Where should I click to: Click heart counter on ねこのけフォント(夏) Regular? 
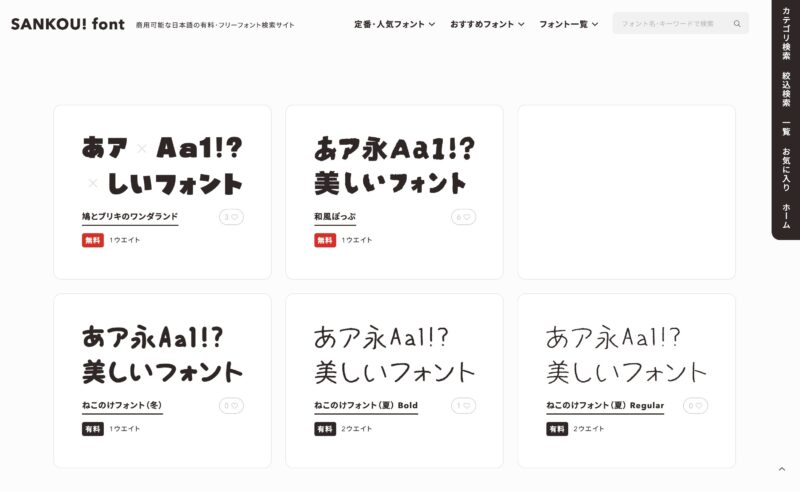(696, 406)
